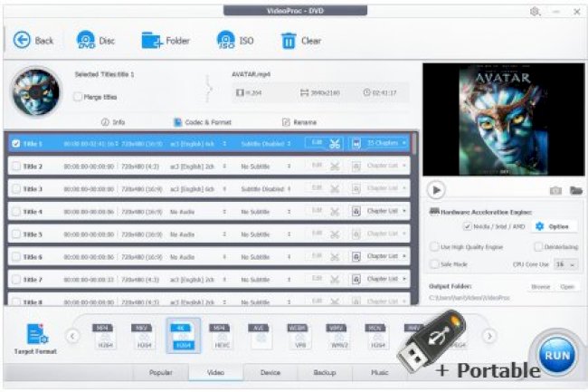
Task: Click the chapter icon on Title 1 row
Action: 356,144
